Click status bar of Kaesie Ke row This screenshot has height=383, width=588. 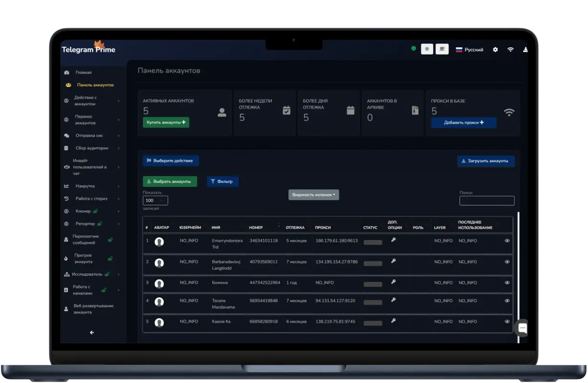click(373, 324)
